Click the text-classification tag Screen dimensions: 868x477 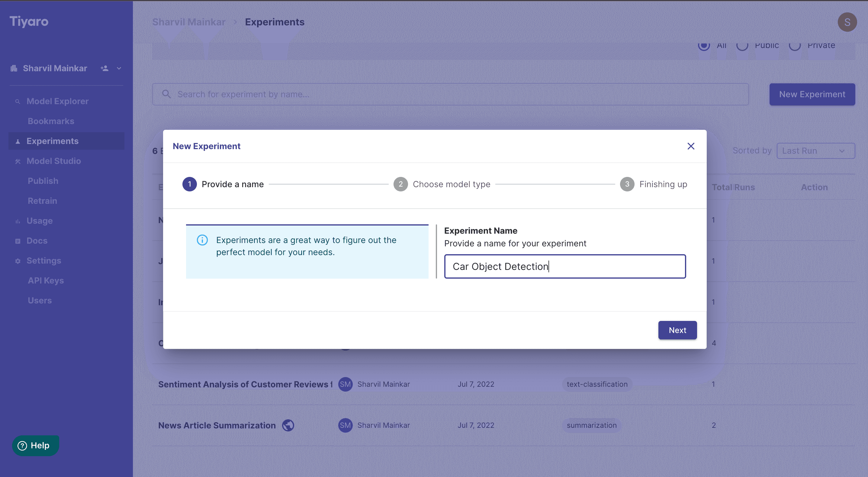click(x=597, y=384)
